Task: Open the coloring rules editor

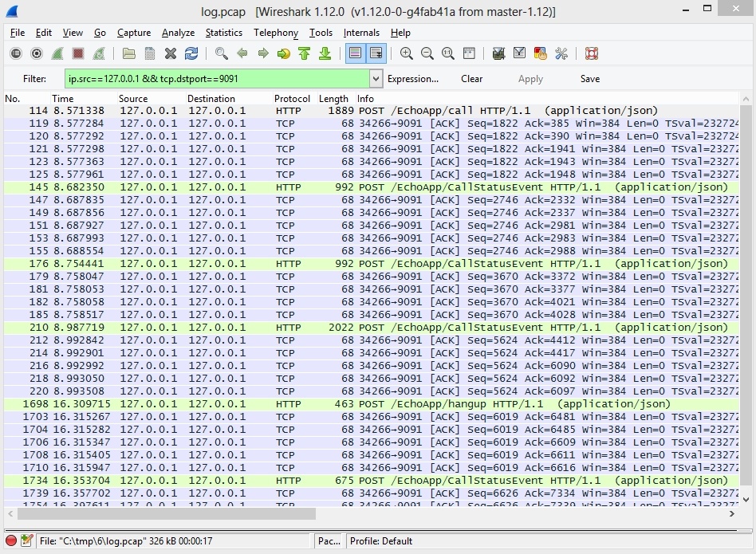Action: pos(540,53)
